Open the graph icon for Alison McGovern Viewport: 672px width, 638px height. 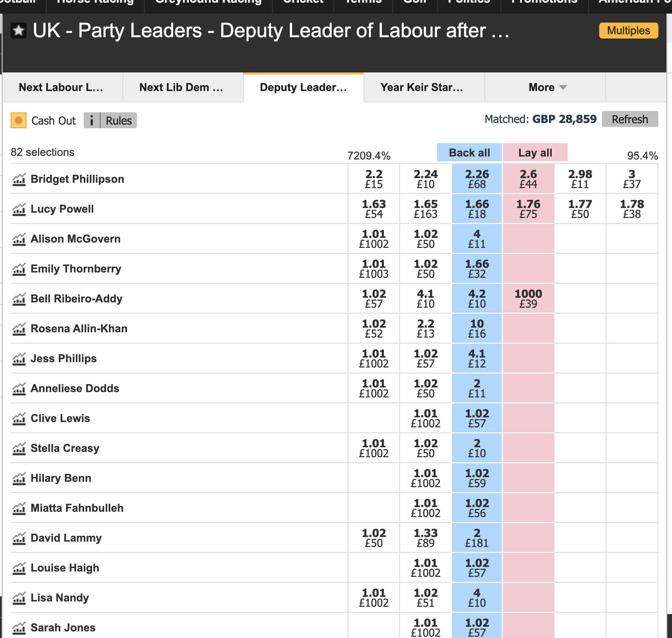click(19, 239)
